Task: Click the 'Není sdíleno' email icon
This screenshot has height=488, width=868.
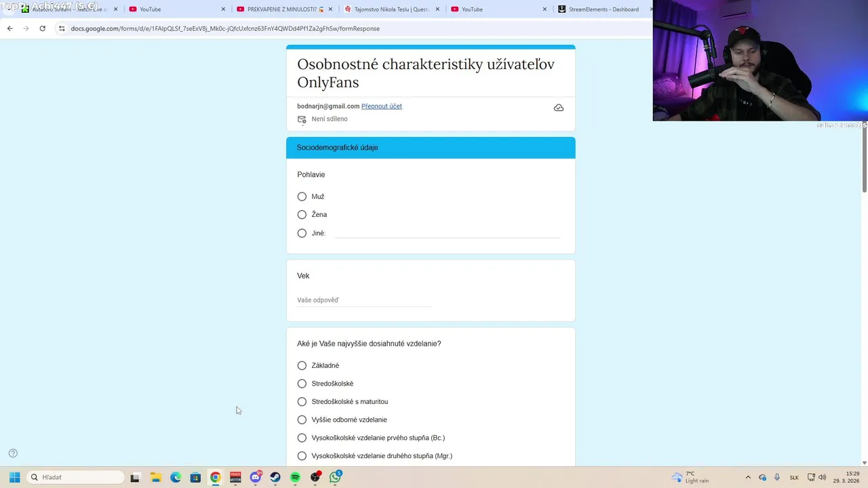Action: [302, 119]
